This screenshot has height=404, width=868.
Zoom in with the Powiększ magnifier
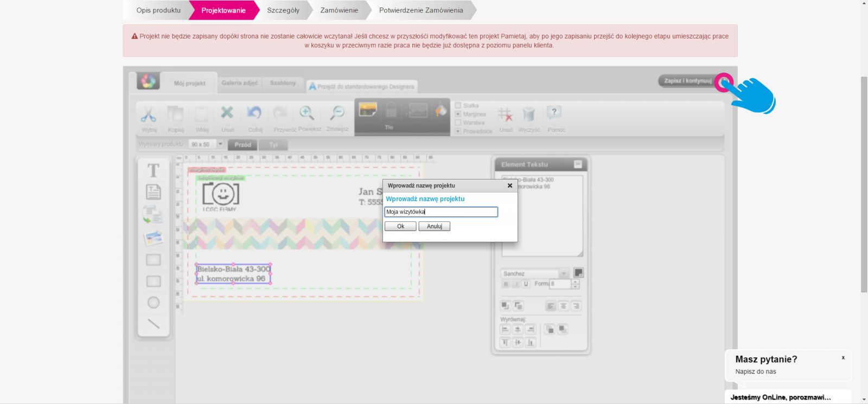coord(307,113)
